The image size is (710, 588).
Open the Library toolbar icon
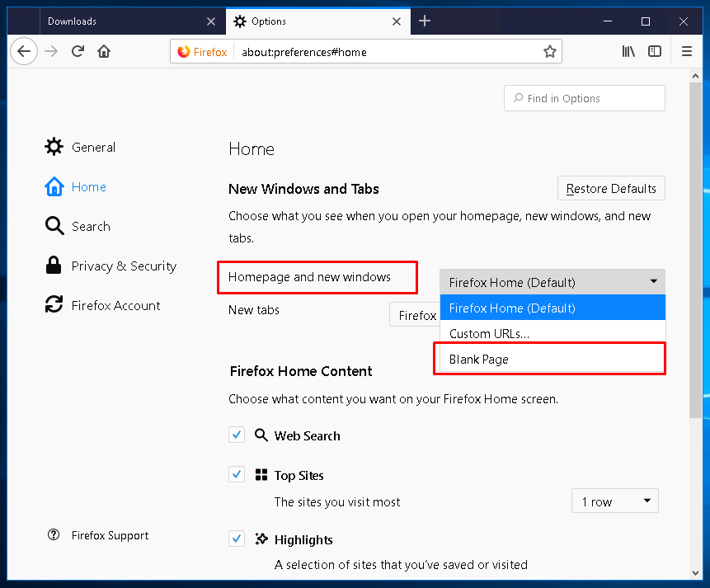pyautogui.click(x=628, y=51)
